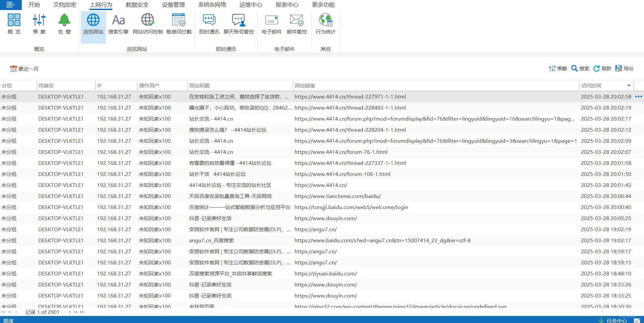644x323 pixels.
Task: Switch to the 报表中心 tab
Action: click(x=287, y=5)
